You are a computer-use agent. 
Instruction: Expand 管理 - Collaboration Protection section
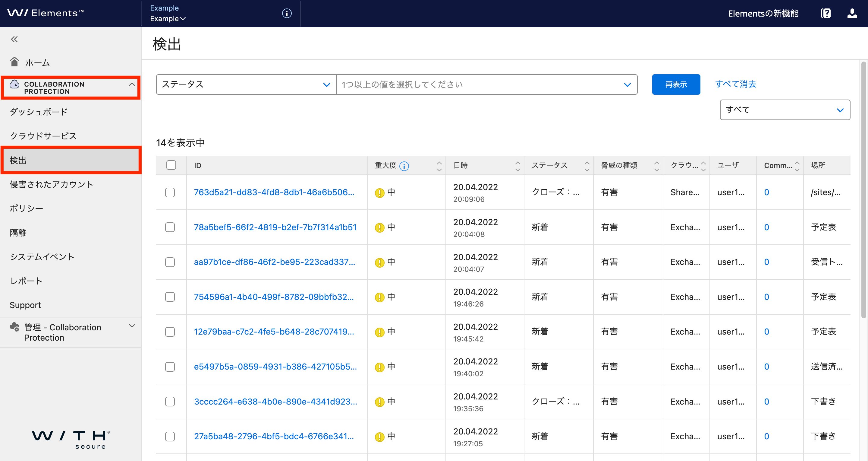pyautogui.click(x=132, y=326)
